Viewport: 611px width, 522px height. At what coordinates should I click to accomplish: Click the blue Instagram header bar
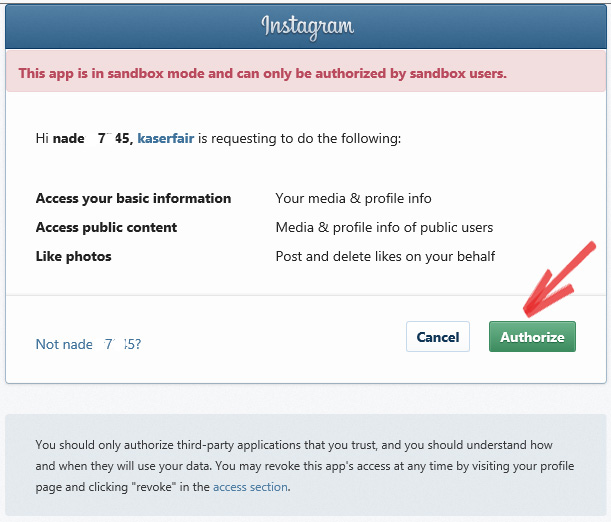coord(306,26)
